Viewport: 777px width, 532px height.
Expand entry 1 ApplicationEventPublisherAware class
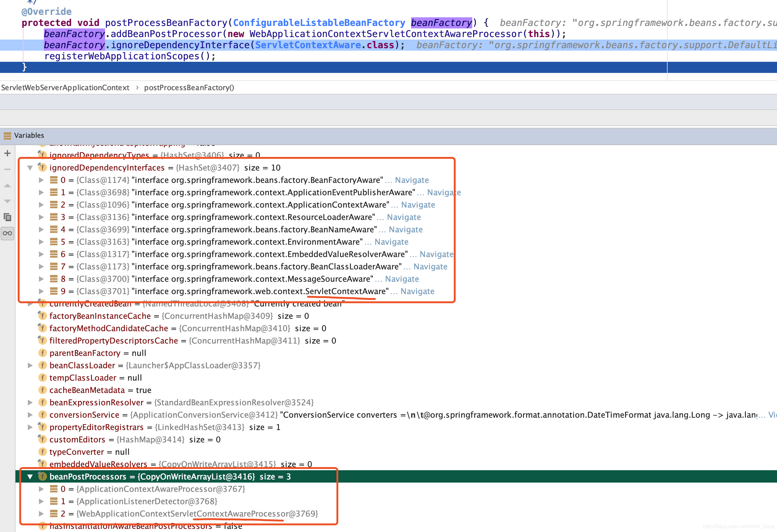click(x=41, y=192)
